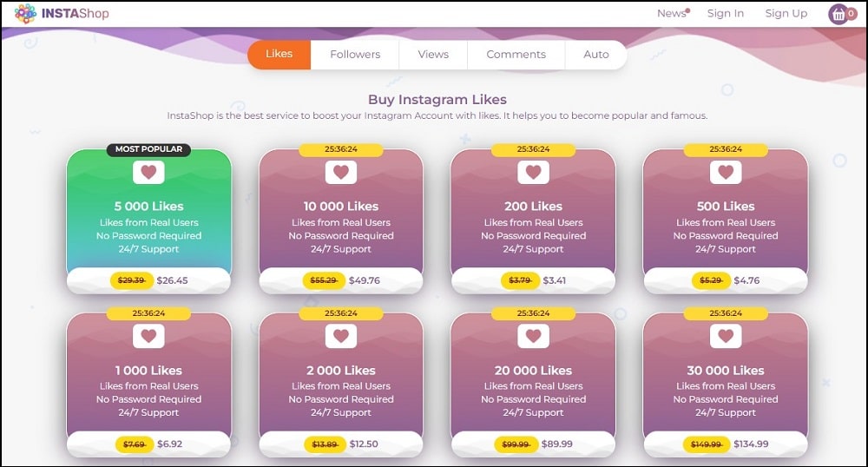Click heart icon on 1 000 Likes card
The image size is (868, 467).
[x=148, y=336]
